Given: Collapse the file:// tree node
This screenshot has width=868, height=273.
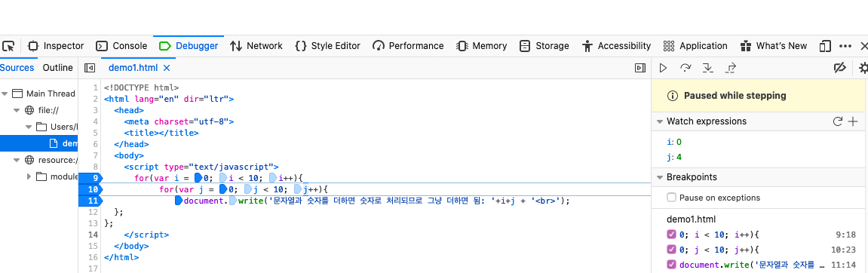Looking at the screenshot, I should (17, 110).
